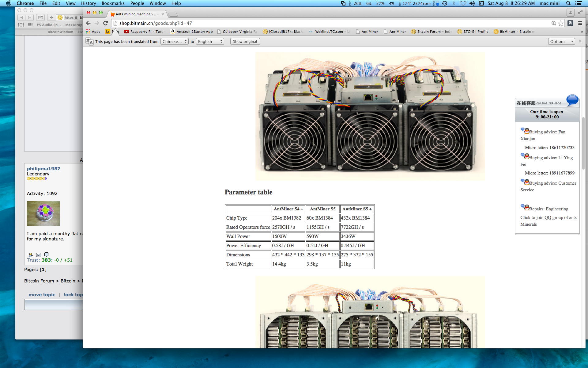Open the Notification Center list icon

click(x=579, y=3)
